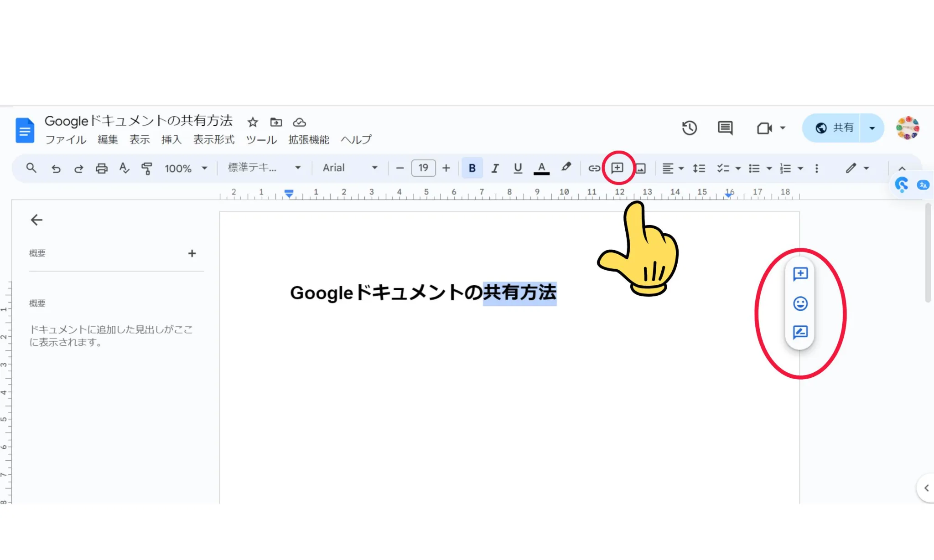Open bulleted list options dropdown arrow
Viewport: 934px width, 560px height.
pyautogui.click(x=769, y=169)
